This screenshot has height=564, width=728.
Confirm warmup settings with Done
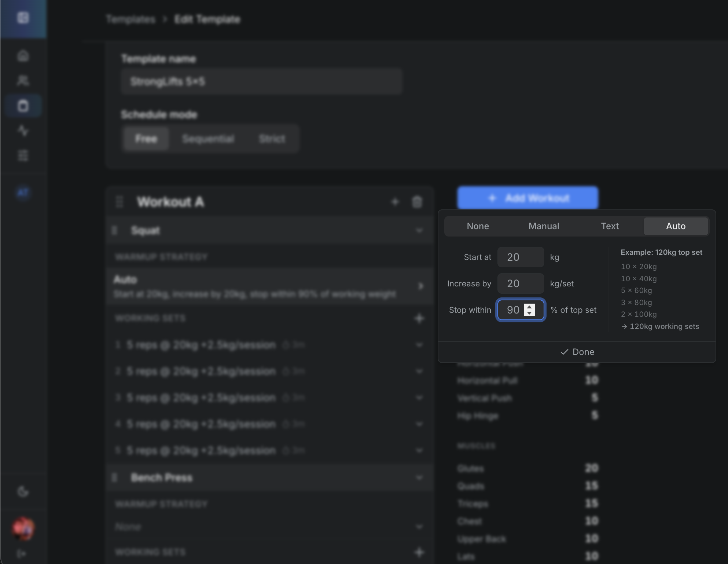click(x=577, y=352)
